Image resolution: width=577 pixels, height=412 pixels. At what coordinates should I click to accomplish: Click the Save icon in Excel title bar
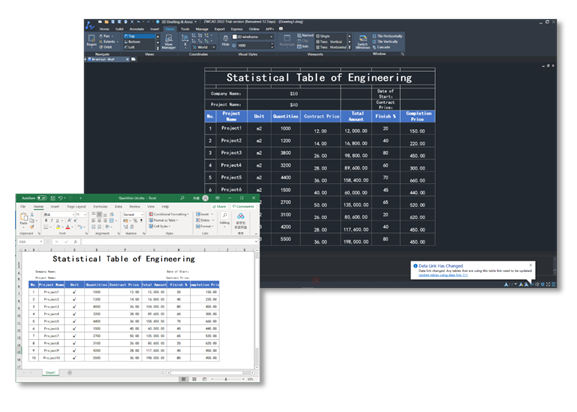coord(53,198)
